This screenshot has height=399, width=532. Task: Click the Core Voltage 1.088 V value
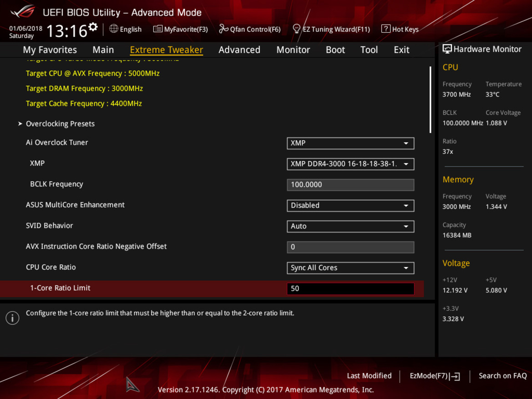(x=496, y=123)
